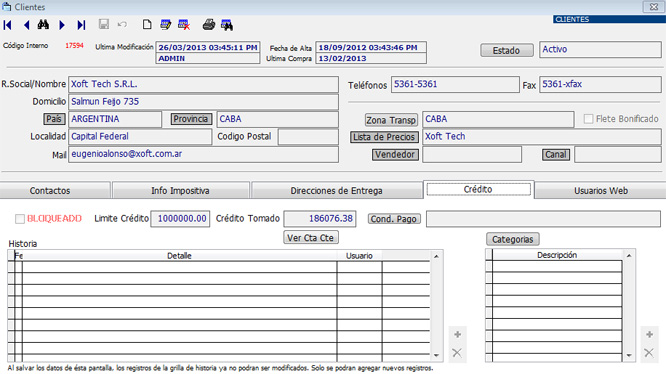Click the Teléfonos field 5361-5361

[x=455, y=84]
